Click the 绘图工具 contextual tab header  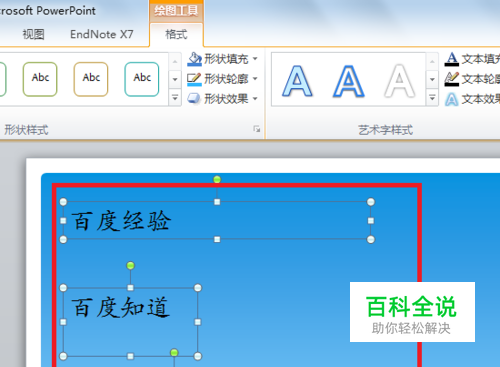[x=176, y=11]
